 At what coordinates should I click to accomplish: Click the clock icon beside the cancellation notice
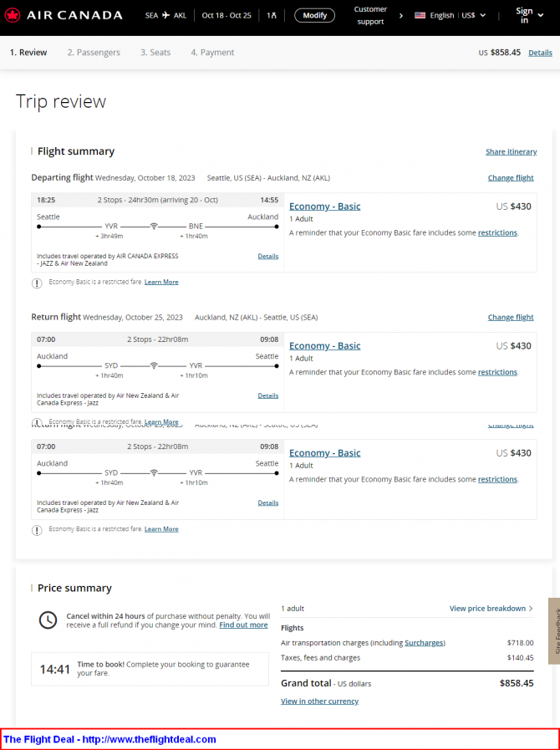click(48, 620)
